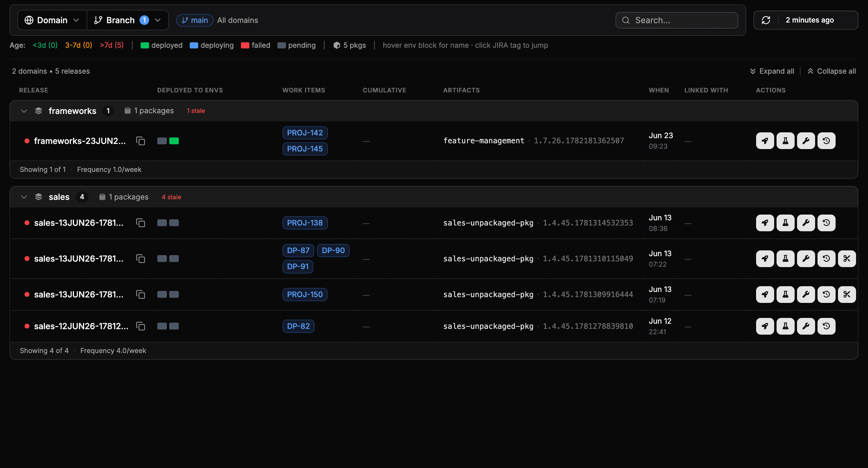
Task: Toggle the deploying status legend filter
Action: point(212,45)
